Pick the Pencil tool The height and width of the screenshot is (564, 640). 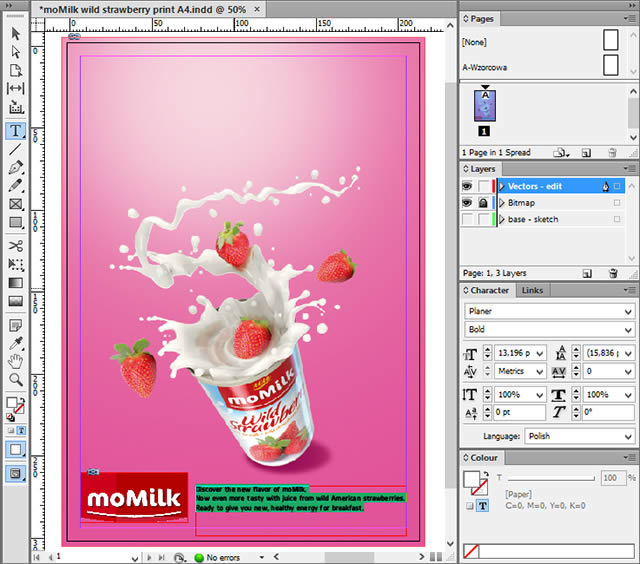[16, 186]
